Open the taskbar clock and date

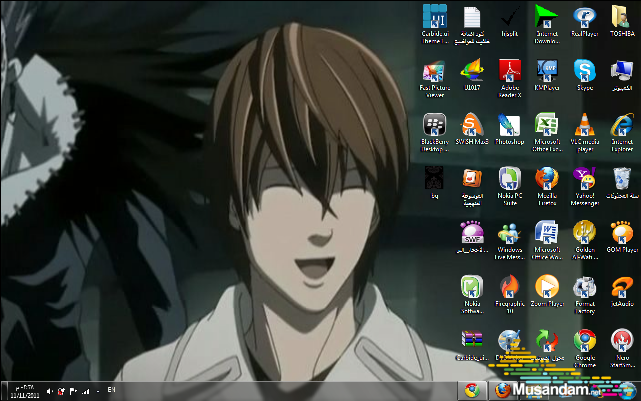(x=25, y=391)
